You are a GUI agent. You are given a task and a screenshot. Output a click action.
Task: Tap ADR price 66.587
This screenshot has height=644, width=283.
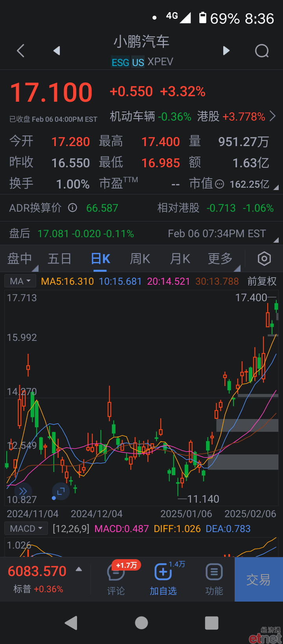[102, 208]
